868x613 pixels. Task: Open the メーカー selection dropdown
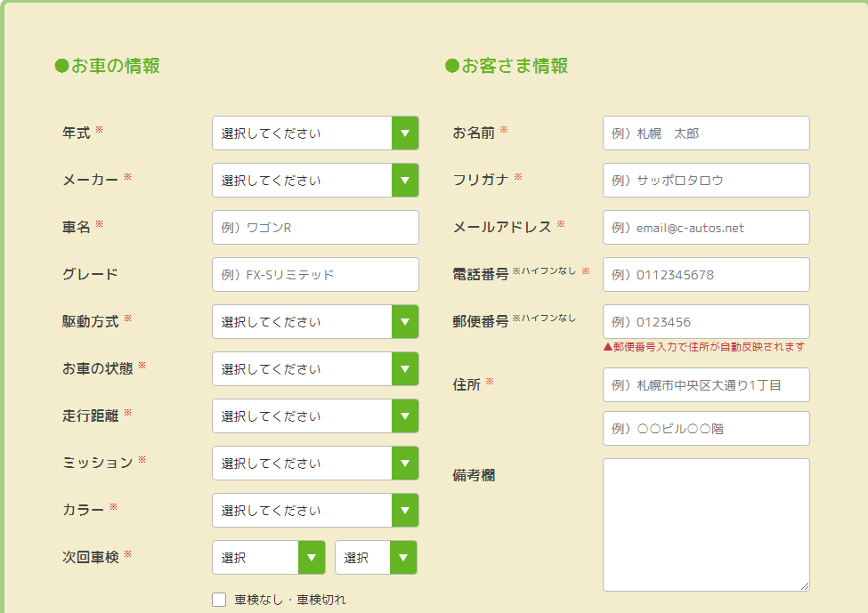click(294, 180)
